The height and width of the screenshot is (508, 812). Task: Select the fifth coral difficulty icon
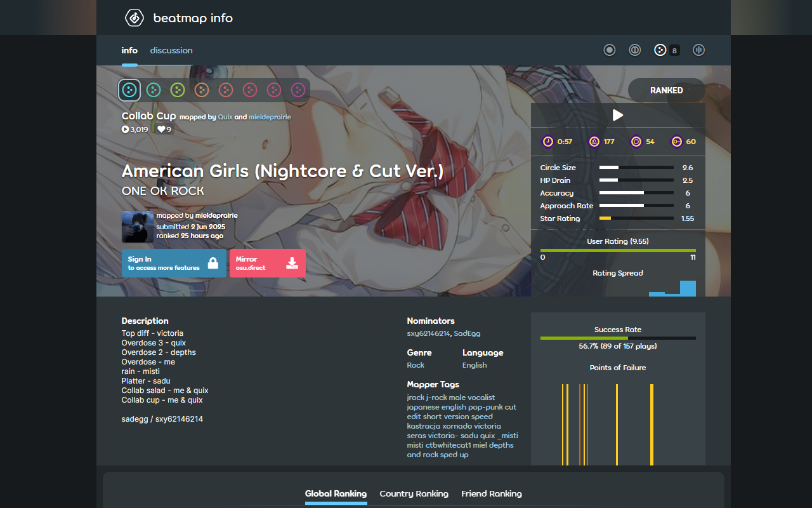coord(226,90)
